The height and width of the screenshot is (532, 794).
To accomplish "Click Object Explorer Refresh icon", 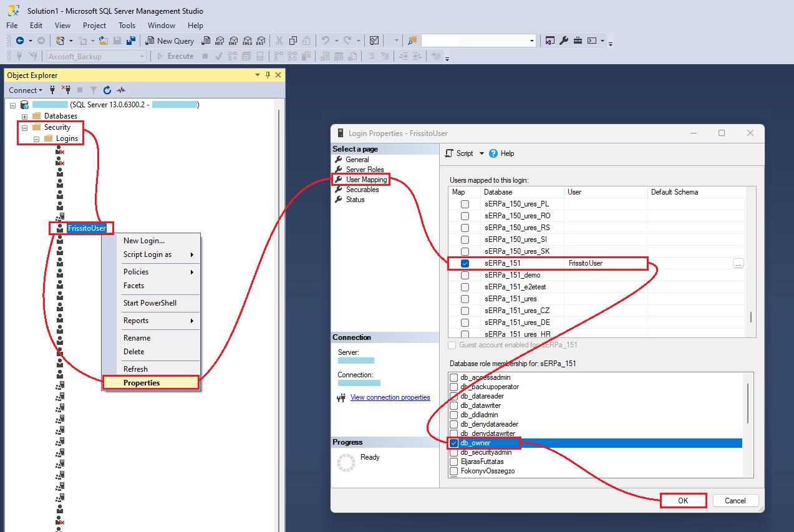I will pos(107,90).
